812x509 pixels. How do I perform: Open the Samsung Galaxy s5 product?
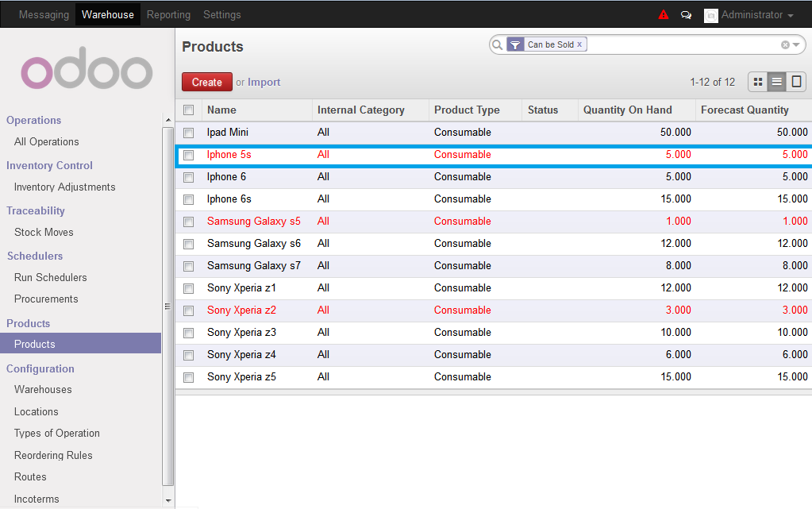254,222
